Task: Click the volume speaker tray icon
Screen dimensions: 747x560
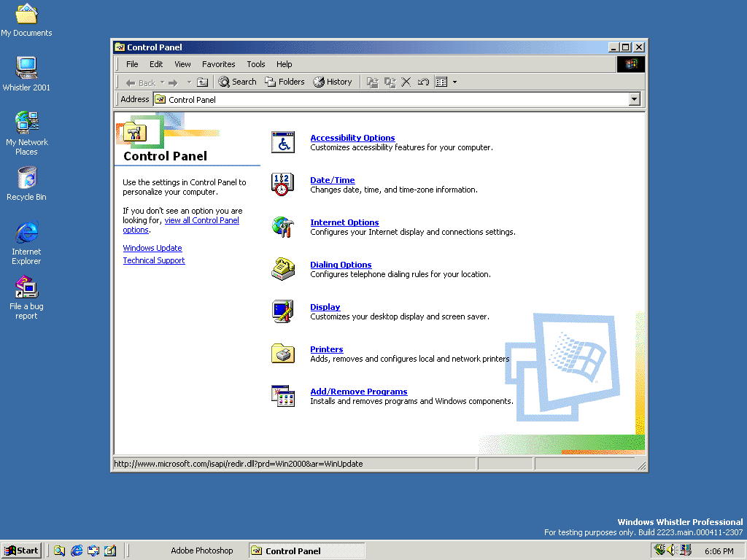Action: pos(672,550)
